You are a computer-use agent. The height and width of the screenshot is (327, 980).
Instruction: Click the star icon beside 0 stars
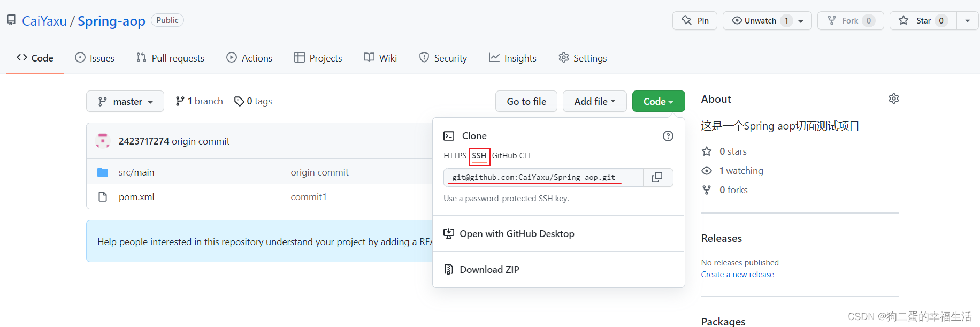pyautogui.click(x=707, y=151)
